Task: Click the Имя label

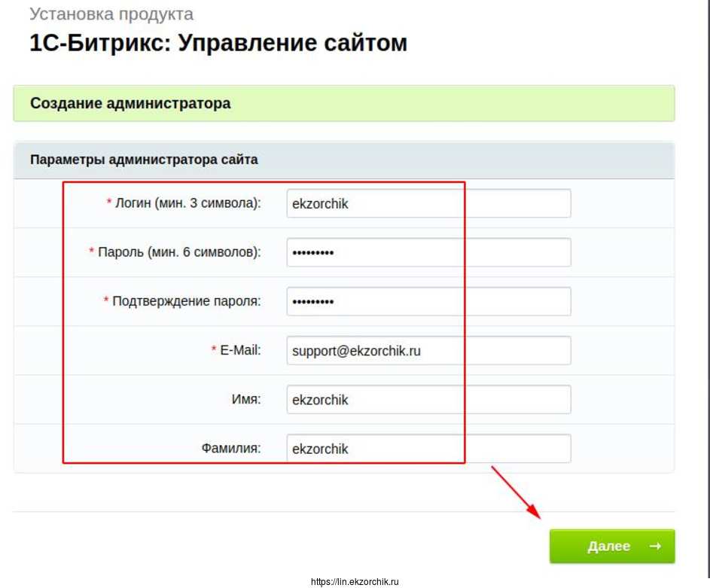Action: point(247,399)
